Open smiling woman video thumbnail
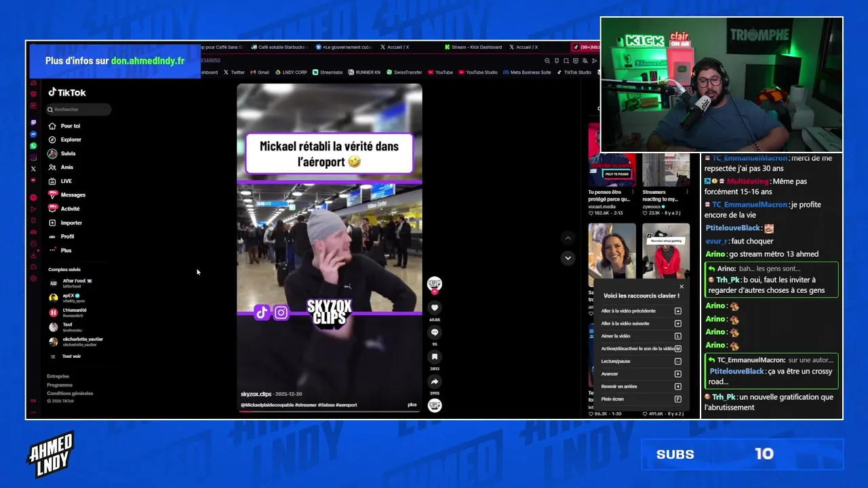The width and height of the screenshot is (868, 488). tap(612, 254)
